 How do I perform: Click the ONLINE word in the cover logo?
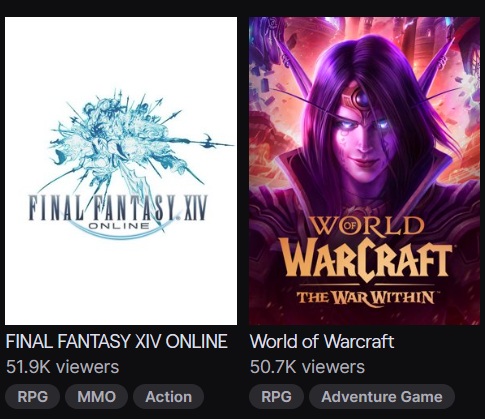point(119,226)
